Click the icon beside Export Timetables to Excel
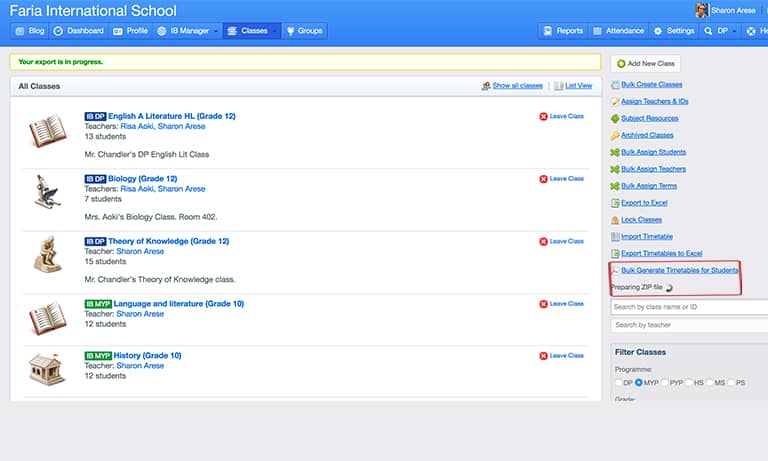 (x=615, y=254)
